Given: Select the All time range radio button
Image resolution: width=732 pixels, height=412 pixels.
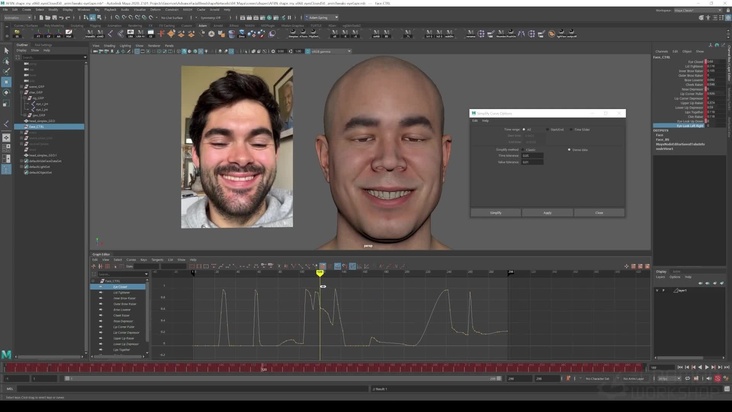Looking at the screenshot, I should pyautogui.click(x=524, y=129).
